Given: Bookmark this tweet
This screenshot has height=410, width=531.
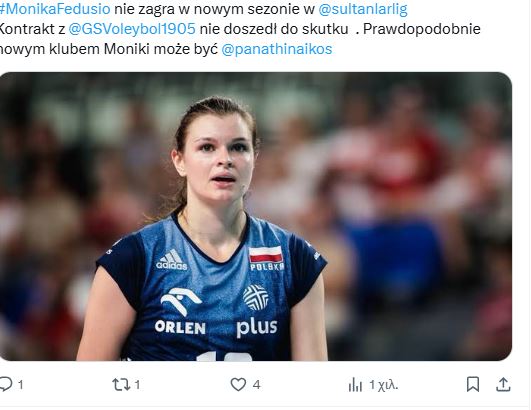Looking at the screenshot, I should (x=473, y=384).
